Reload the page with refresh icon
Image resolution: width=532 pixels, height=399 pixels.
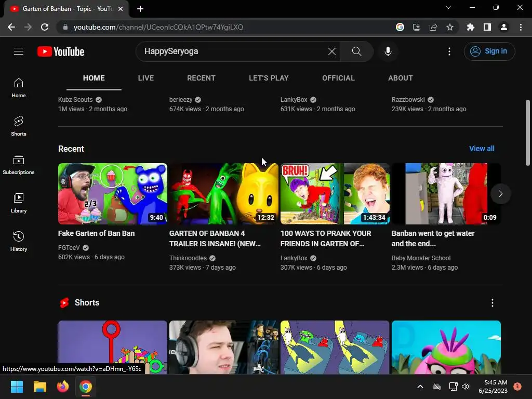coord(45,27)
